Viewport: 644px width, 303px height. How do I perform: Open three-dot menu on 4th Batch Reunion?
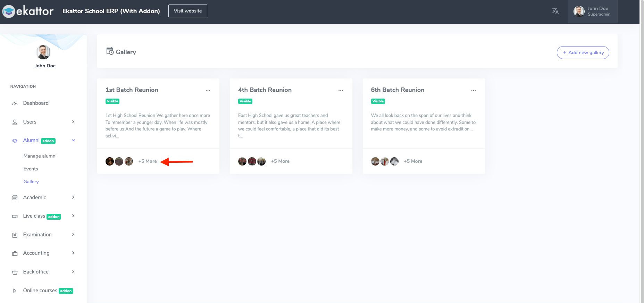pyautogui.click(x=341, y=91)
